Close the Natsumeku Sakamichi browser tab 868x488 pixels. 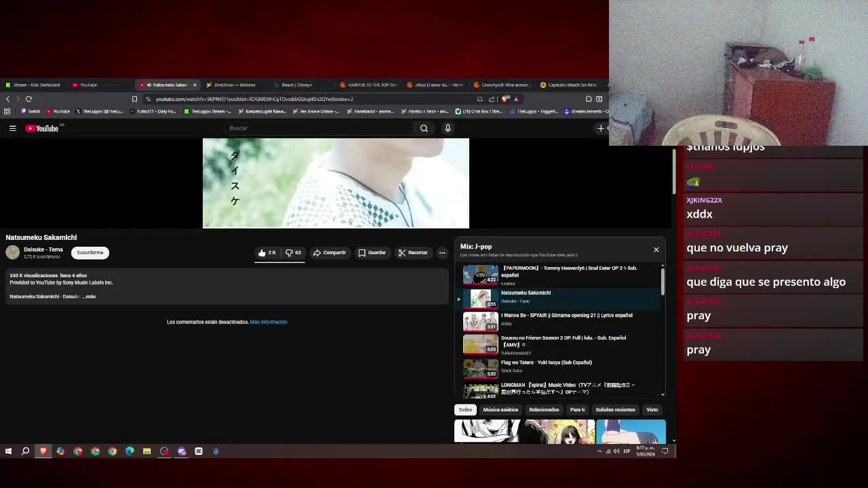pos(195,85)
